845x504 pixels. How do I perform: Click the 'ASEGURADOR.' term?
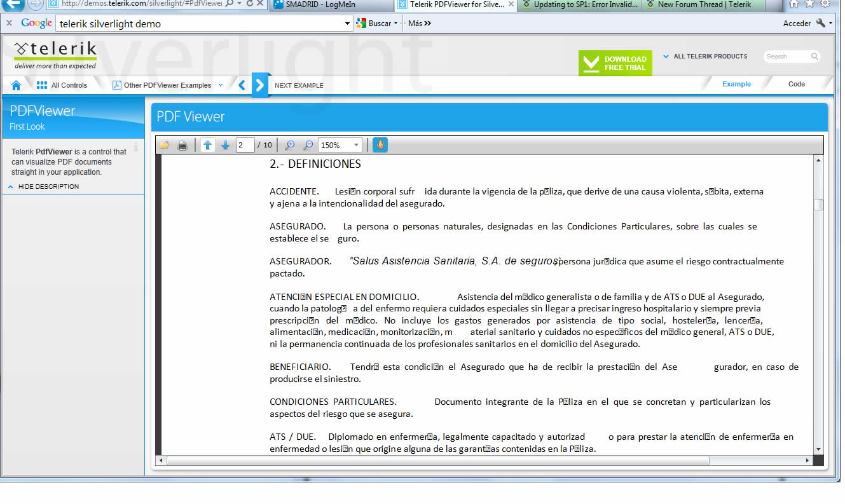tap(300, 261)
